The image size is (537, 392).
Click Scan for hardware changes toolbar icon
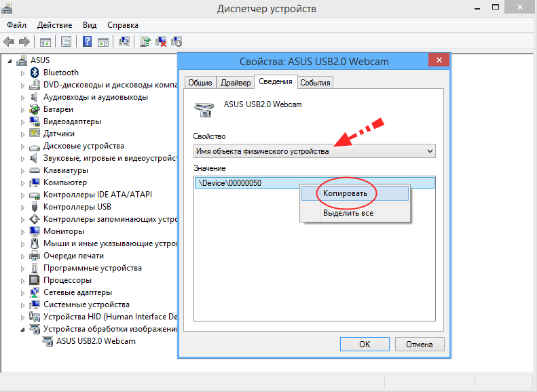point(124,41)
